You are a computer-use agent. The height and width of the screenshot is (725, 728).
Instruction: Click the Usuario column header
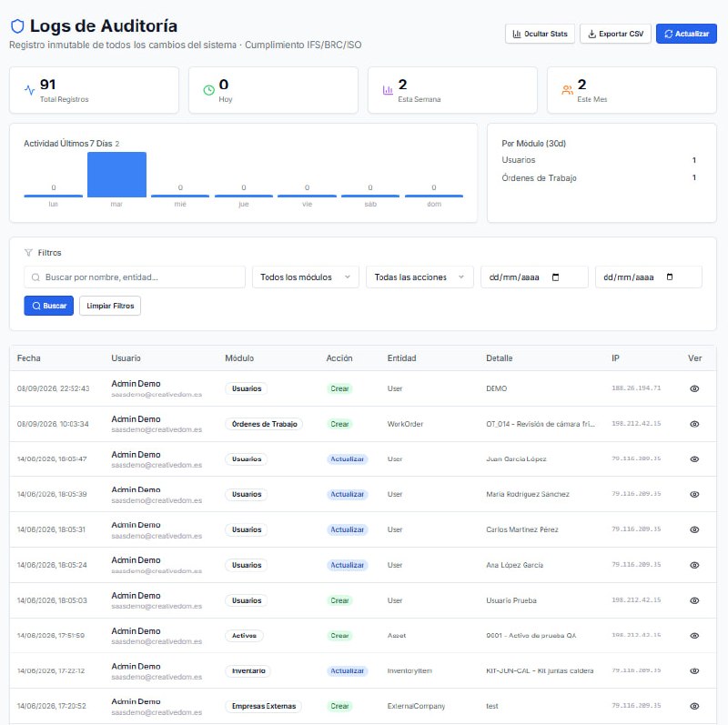126,358
